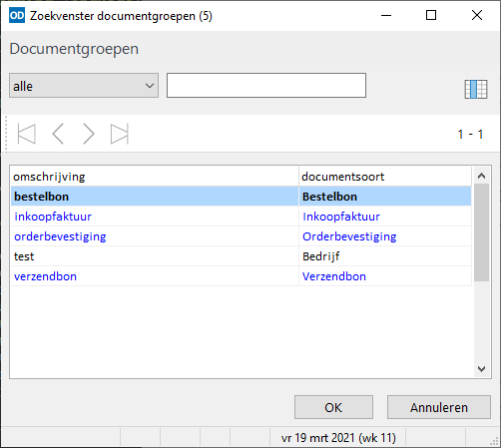Go to next page arrow
501x448 pixels.
point(89,134)
